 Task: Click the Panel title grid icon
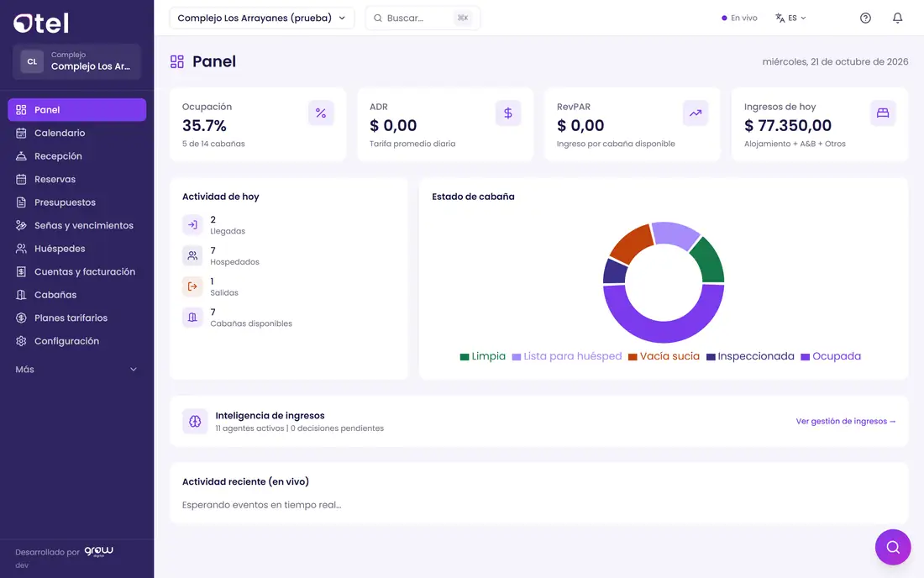click(x=176, y=62)
